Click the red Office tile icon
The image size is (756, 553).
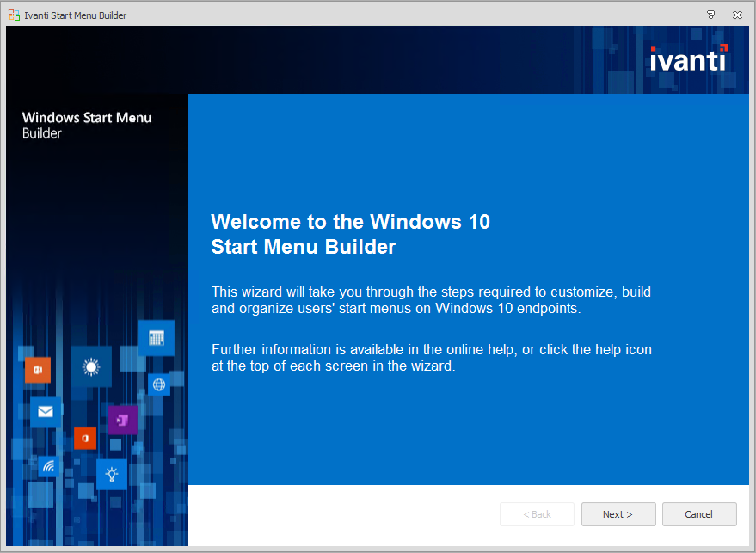click(x=84, y=438)
